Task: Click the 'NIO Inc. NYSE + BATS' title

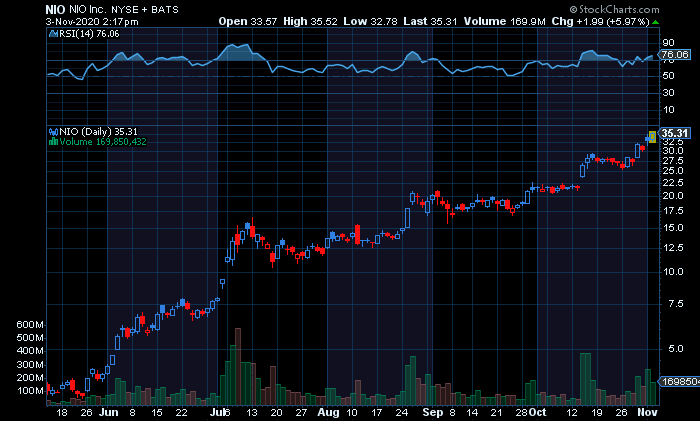Action: coord(124,9)
